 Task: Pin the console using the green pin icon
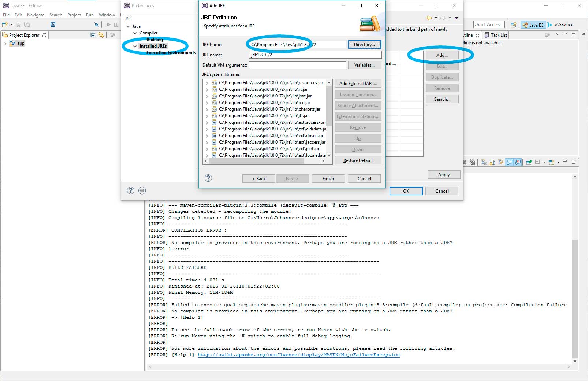point(529,162)
